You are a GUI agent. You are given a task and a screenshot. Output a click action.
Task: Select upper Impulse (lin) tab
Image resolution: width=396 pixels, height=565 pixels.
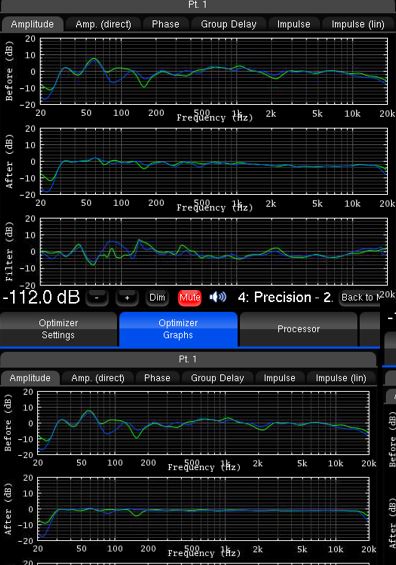click(x=358, y=24)
